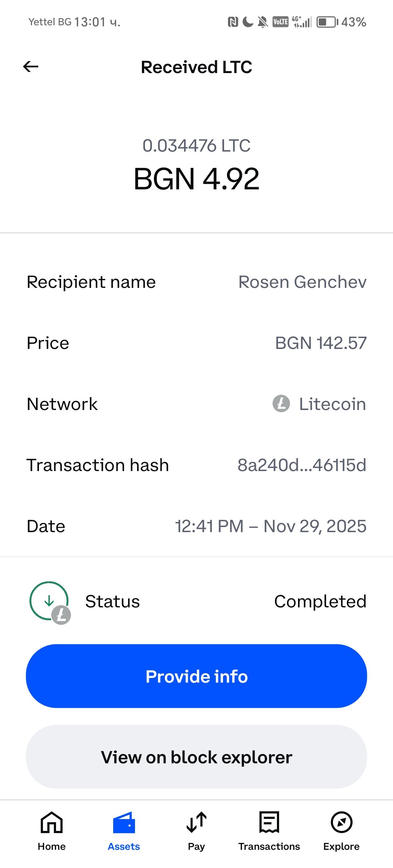
Task: Tap the back arrow icon
Action: coord(31,67)
